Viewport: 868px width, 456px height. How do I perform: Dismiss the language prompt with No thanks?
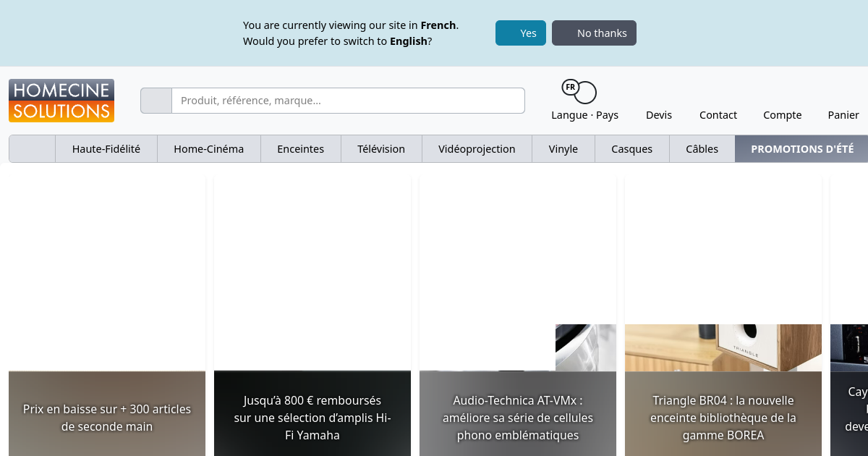[x=594, y=33]
